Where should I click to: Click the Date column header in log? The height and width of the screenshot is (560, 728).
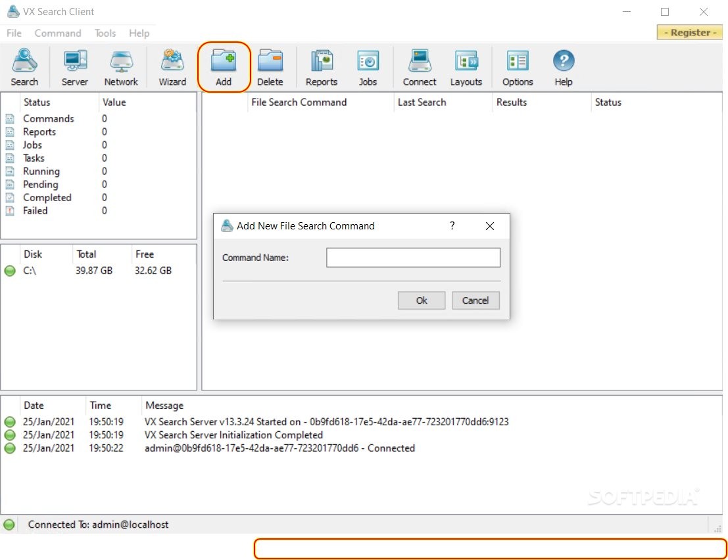point(34,406)
